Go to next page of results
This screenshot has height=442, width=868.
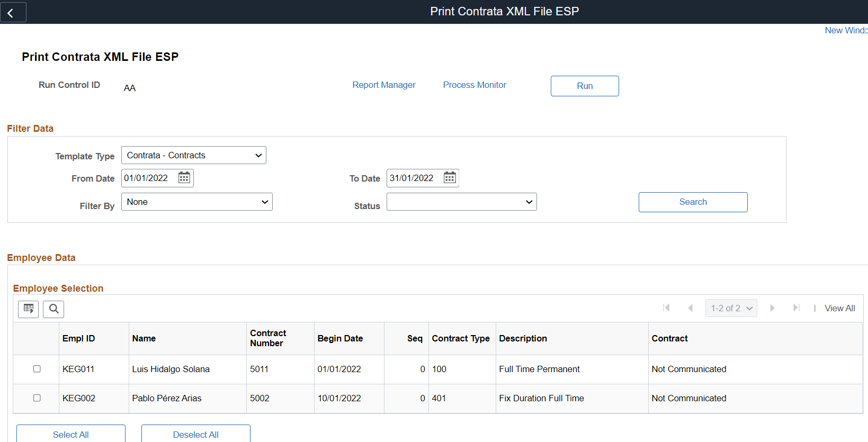tap(772, 308)
